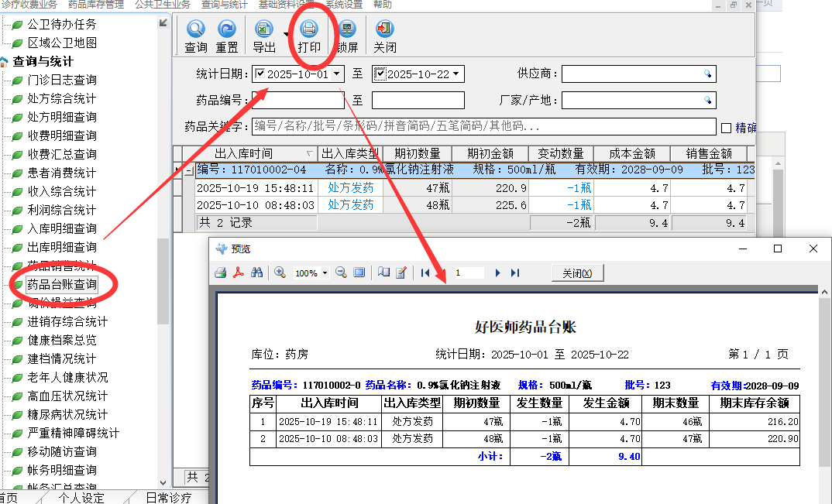
Task: Uncheck the start date 2025-10-01 checkbox
Action: 260,74
